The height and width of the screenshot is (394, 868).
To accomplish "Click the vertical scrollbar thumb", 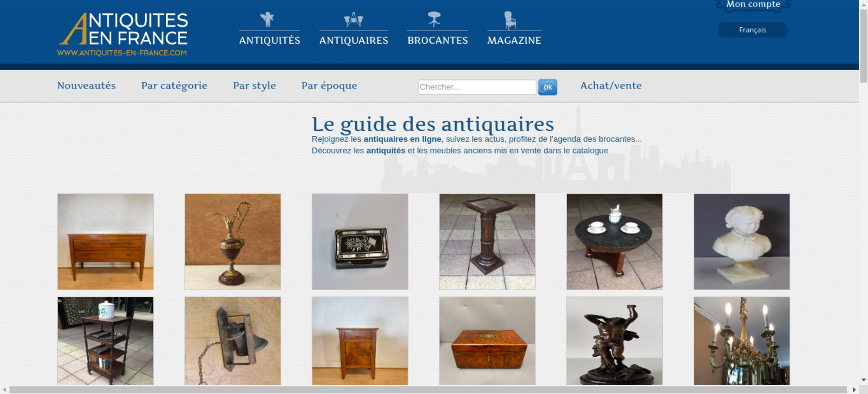I will point(864,46).
